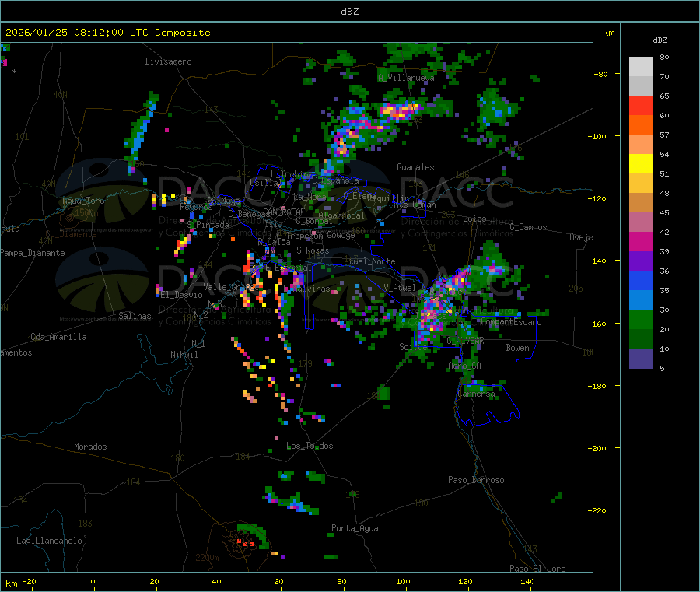Image resolution: width=700 pixels, height=592 pixels.
Task: Select the 'Agua_Toro' place label
Action: 83,201
